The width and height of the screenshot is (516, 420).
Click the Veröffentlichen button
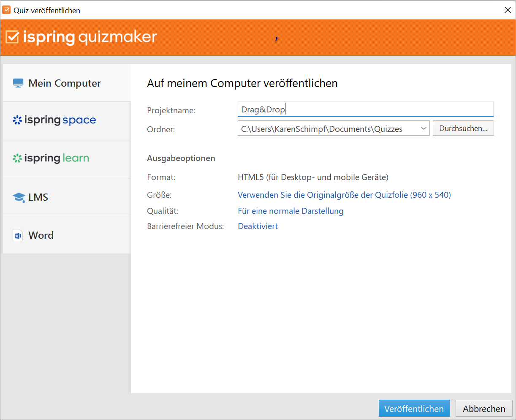pos(414,409)
